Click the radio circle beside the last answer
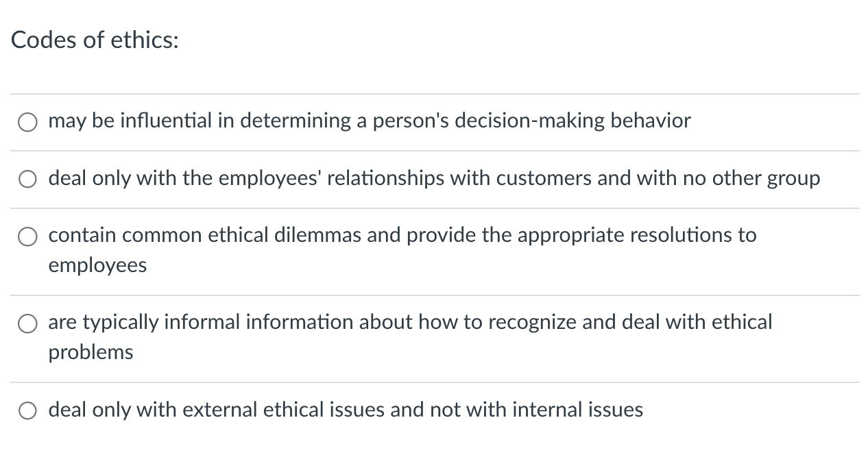The height and width of the screenshot is (455, 868). coord(27,410)
